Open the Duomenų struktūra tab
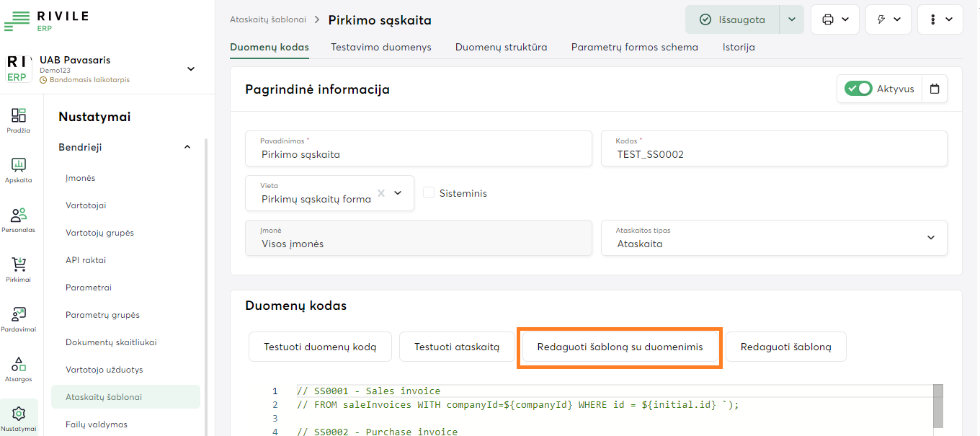The image size is (980, 436). point(501,48)
